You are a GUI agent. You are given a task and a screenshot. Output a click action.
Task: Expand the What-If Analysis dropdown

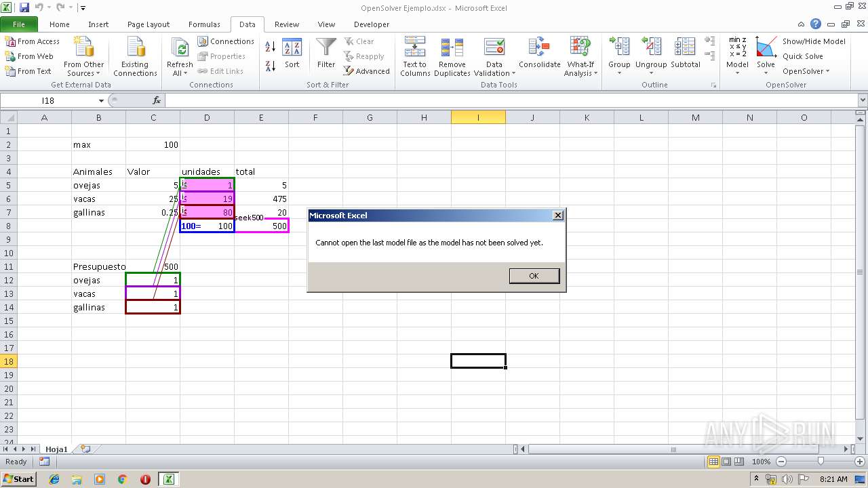click(x=580, y=69)
